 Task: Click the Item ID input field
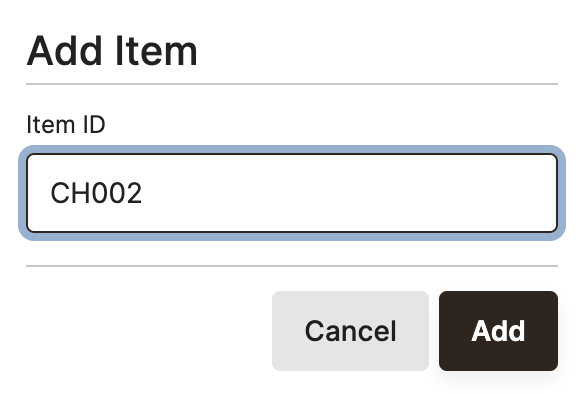(x=292, y=193)
